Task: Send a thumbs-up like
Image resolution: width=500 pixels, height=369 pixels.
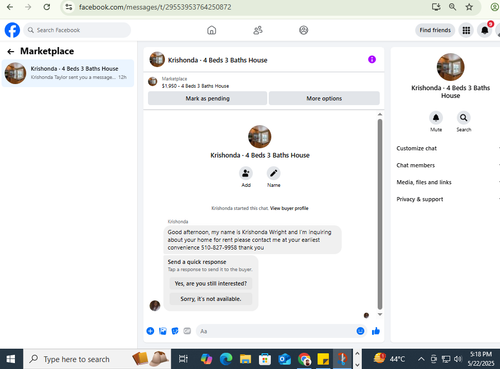Action: pyautogui.click(x=376, y=331)
